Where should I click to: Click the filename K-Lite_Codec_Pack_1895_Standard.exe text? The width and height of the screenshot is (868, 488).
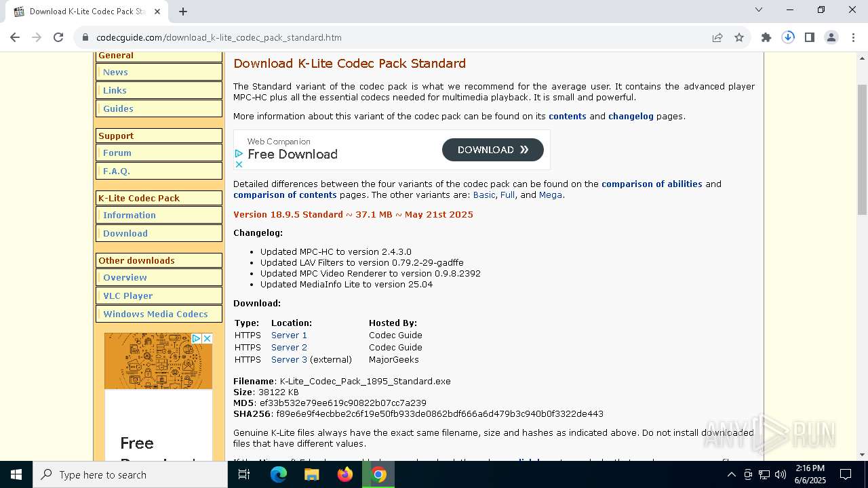click(365, 382)
